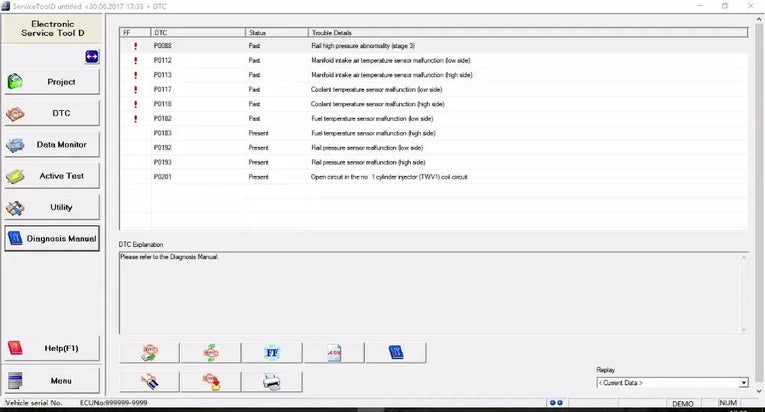Click the DTC erase icon button
The width and height of the screenshot is (765, 412).
pyautogui.click(x=149, y=381)
